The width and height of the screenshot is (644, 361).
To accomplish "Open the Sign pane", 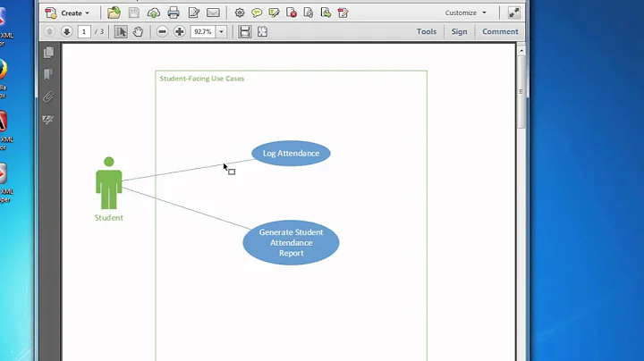I will click(459, 31).
